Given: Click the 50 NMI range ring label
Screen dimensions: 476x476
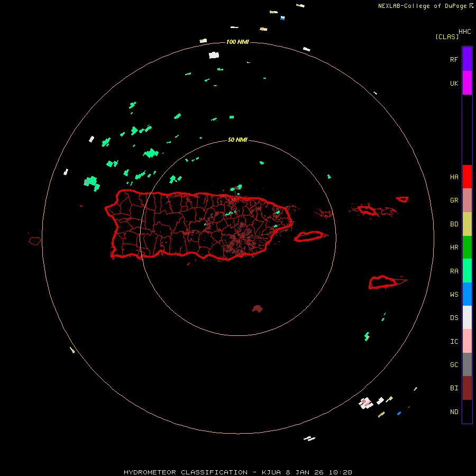Looking at the screenshot, I should 237,140.
